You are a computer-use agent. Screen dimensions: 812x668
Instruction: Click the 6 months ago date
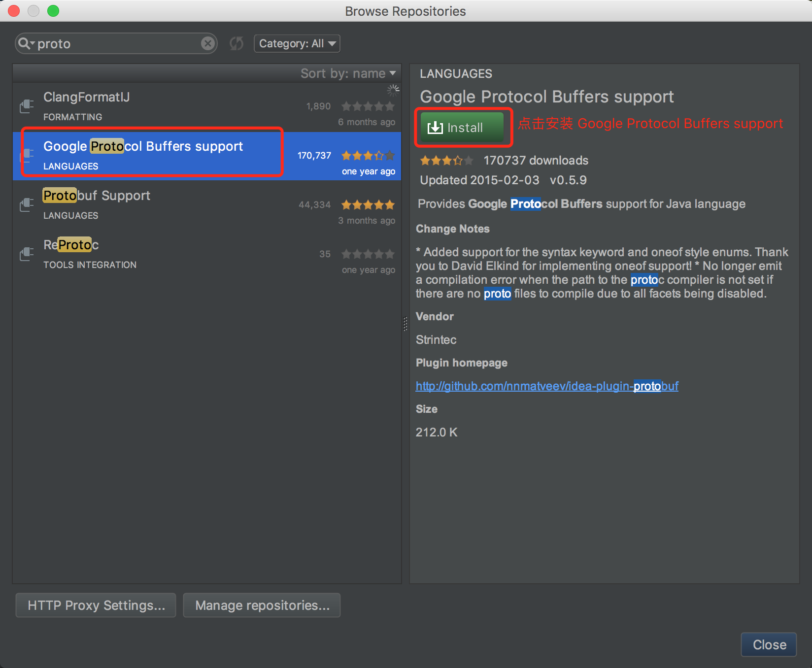coord(367,122)
